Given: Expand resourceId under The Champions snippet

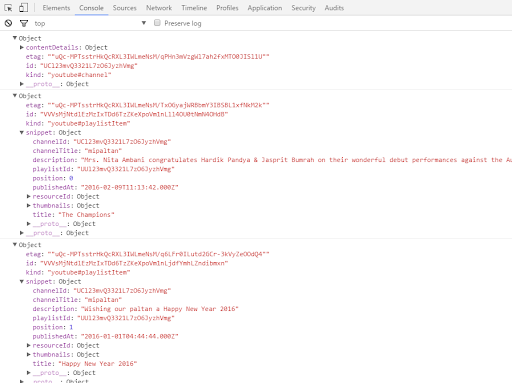Looking at the screenshot, I should 29,196.
